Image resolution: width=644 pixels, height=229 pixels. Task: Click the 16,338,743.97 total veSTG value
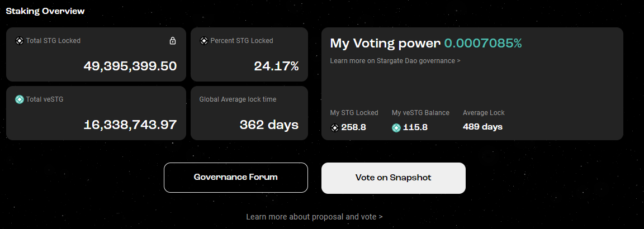(130, 125)
